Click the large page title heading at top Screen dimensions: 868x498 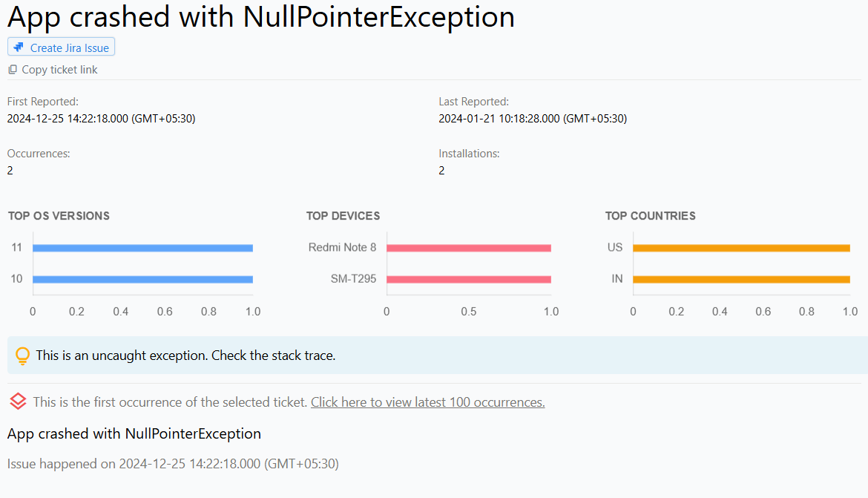pos(260,17)
